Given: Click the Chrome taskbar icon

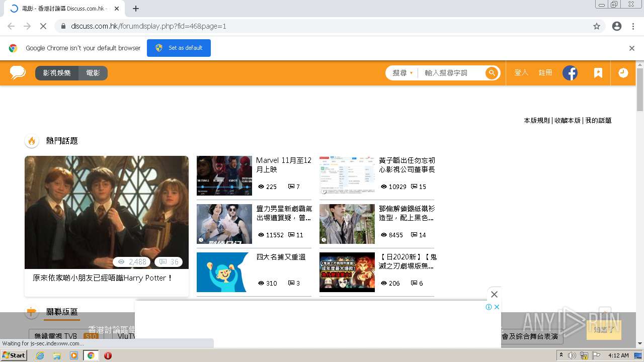Looking at the screenshot, I should (91, 355).
